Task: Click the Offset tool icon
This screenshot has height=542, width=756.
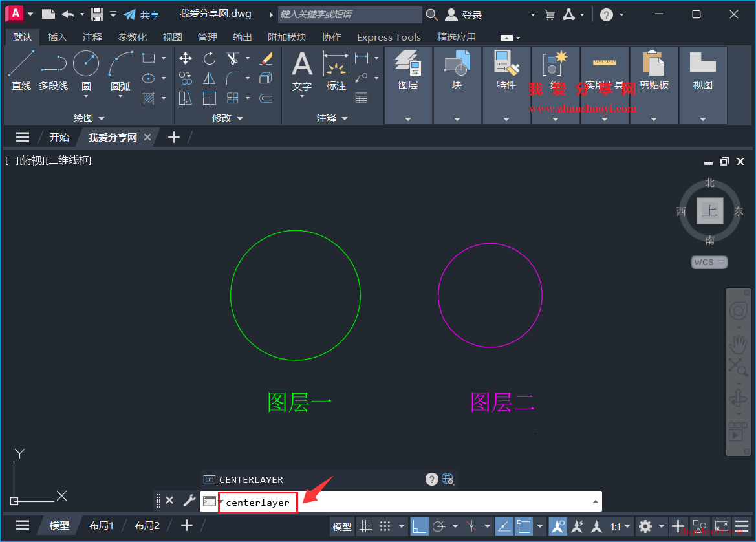Action: coord(266,98)
